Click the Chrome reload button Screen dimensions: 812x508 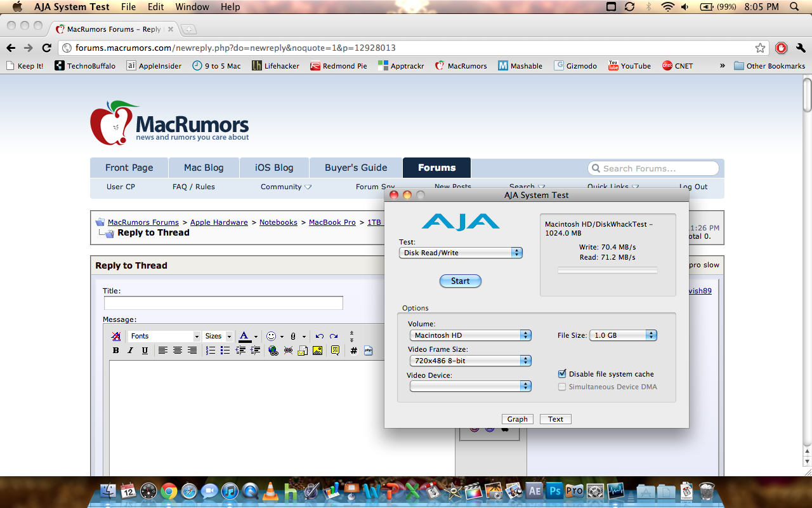[x=46, y=48]
